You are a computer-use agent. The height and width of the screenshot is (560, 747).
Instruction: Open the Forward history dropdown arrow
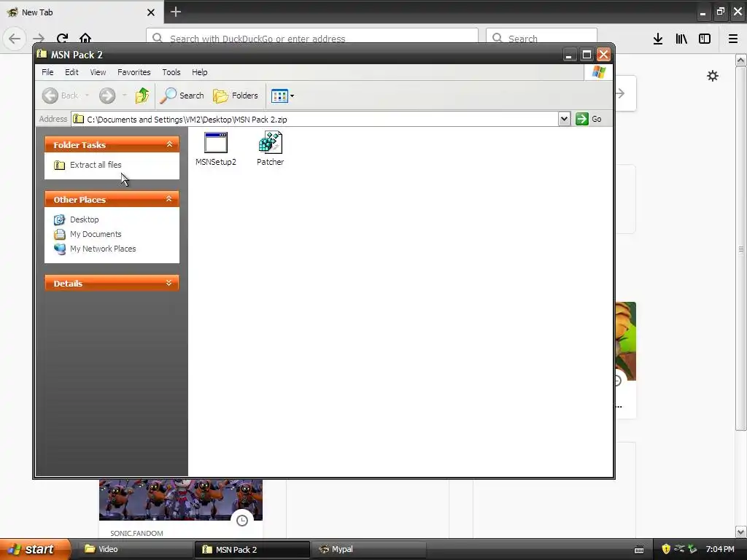124,96
